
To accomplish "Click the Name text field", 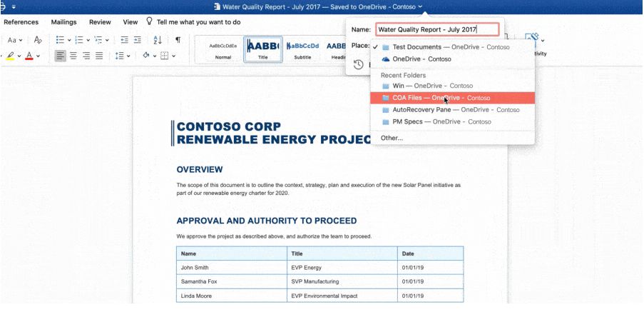I will point(437,29).
